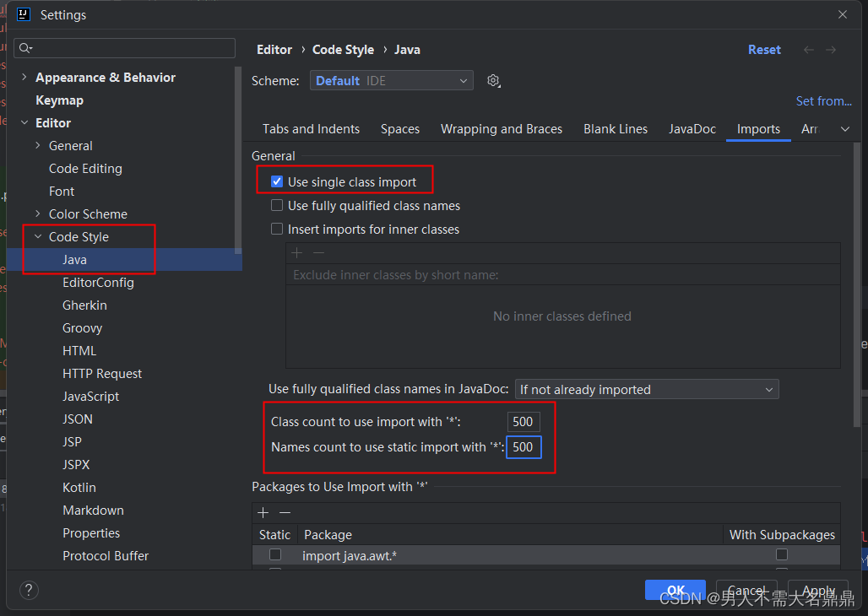
Task: Click the settings tree scrollbar
Action: click(x=238, y=160)
